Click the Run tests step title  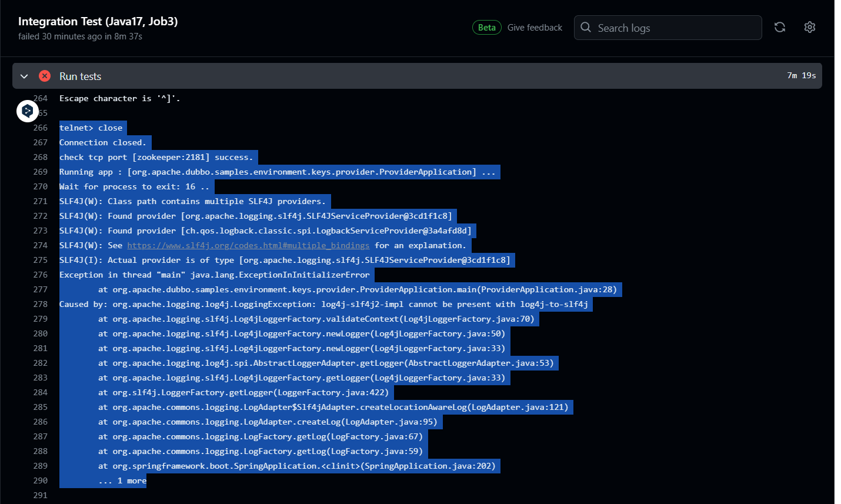(80, 76)
